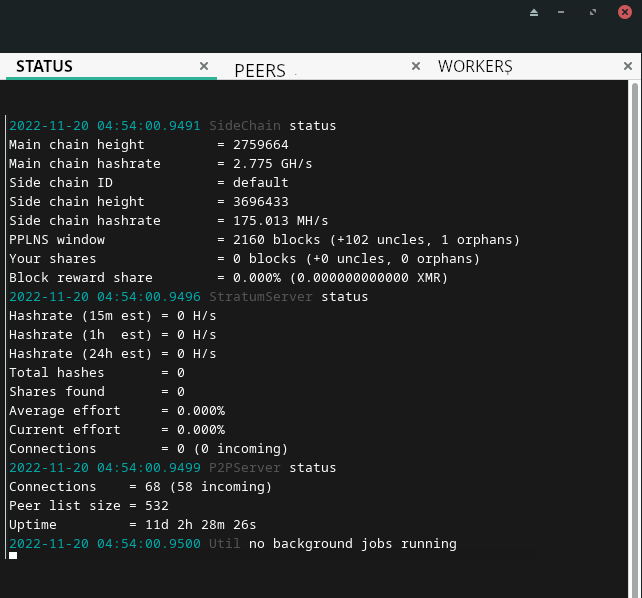
Task: Click the Uptime value 11d 2h 28m 26s
Action: (x=201, y=525)
